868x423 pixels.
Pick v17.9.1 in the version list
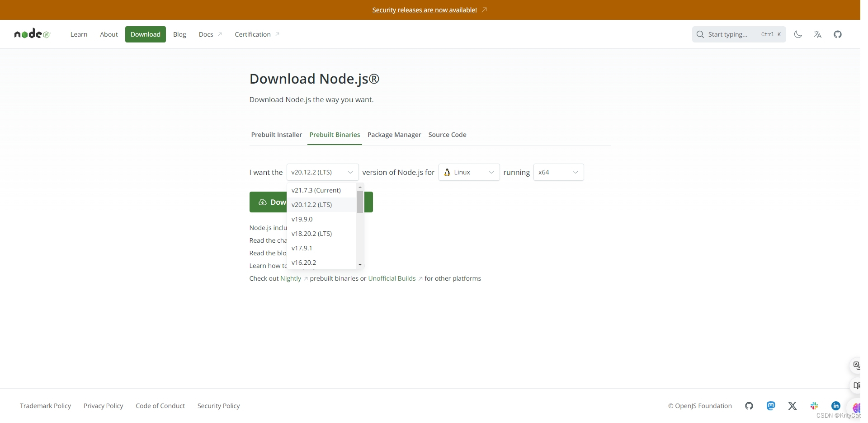tap(321, 248)
